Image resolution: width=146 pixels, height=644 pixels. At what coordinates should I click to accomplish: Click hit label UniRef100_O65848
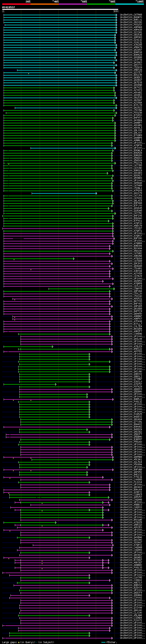pos(131,183)
